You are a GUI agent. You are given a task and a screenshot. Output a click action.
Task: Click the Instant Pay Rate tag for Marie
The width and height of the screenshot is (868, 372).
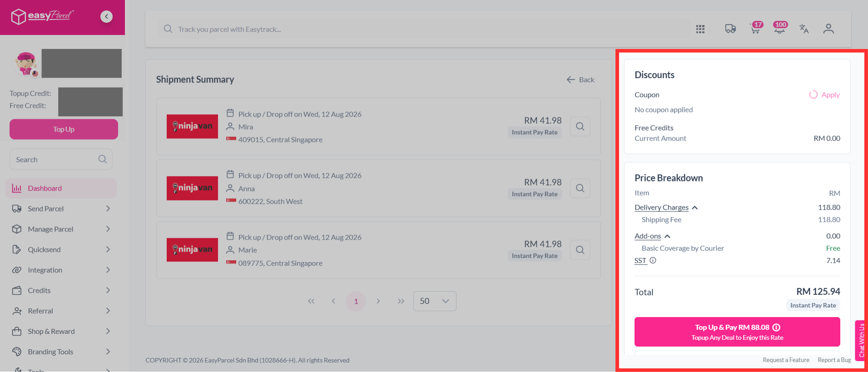coord(535,256)
